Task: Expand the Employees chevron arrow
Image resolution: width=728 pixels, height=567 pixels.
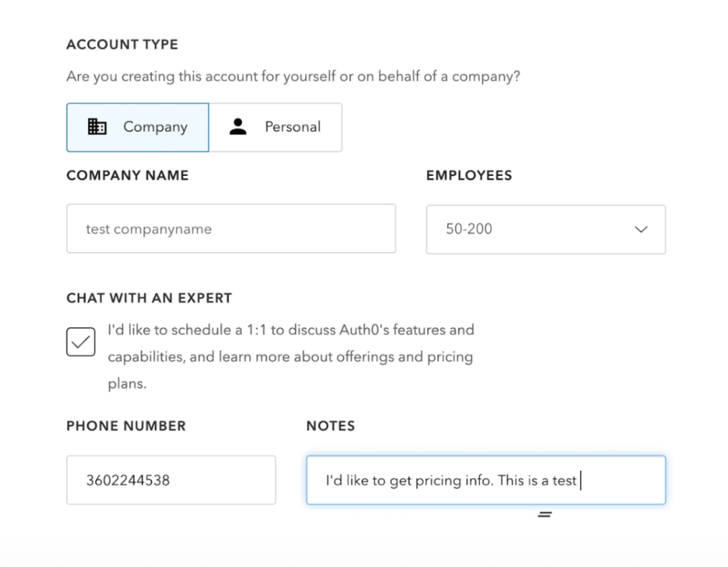Action: [641, 229]
